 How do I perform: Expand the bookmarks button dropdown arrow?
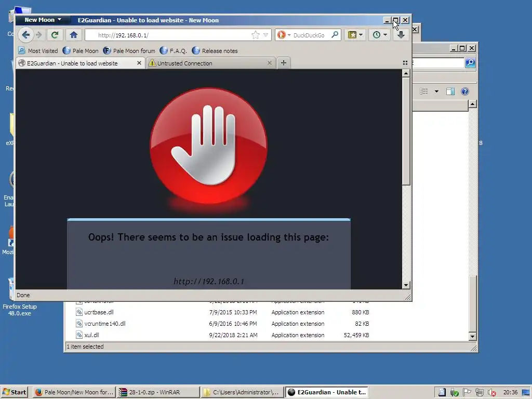point(361,35)
